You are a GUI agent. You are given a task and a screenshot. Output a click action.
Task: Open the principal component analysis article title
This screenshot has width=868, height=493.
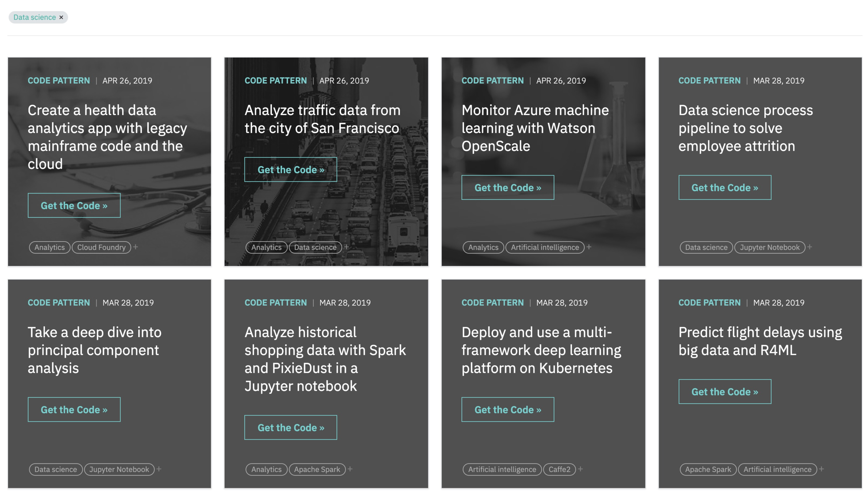pyautogui.click(x=94, y=349)
